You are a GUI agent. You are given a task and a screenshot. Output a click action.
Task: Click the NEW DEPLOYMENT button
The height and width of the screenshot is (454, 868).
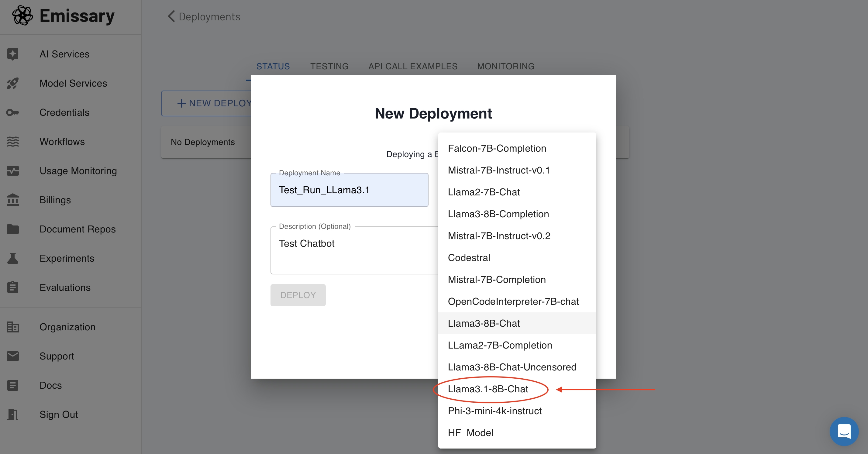click(x=206, y=103)
